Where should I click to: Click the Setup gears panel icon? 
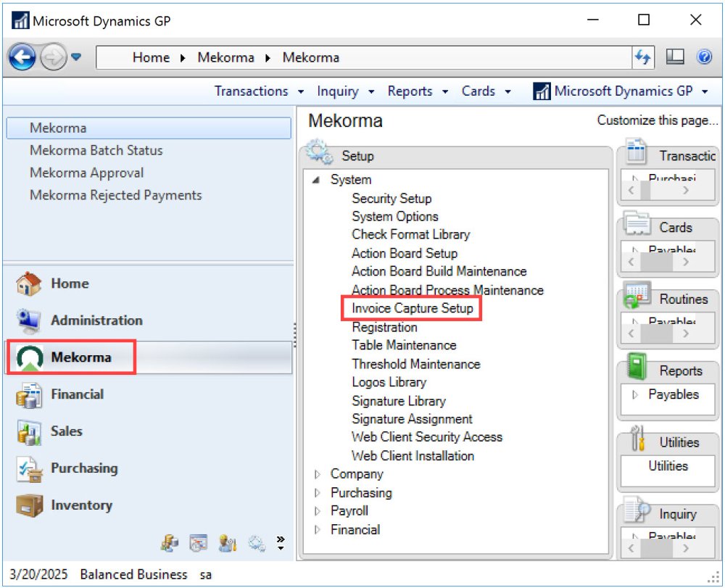(319, 152)
